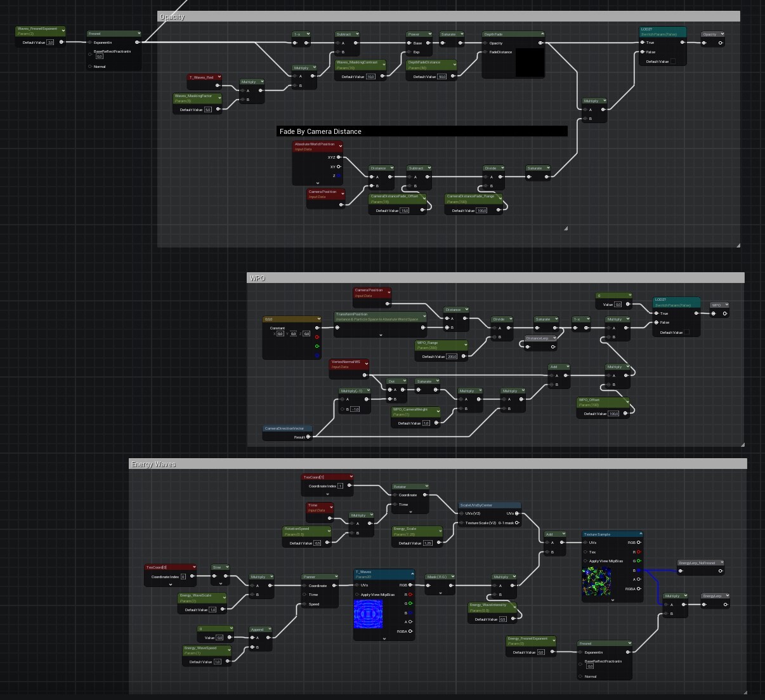
Task: Toggle Apply View MipBias on the T_Waves sample
Action: [357, 594]
